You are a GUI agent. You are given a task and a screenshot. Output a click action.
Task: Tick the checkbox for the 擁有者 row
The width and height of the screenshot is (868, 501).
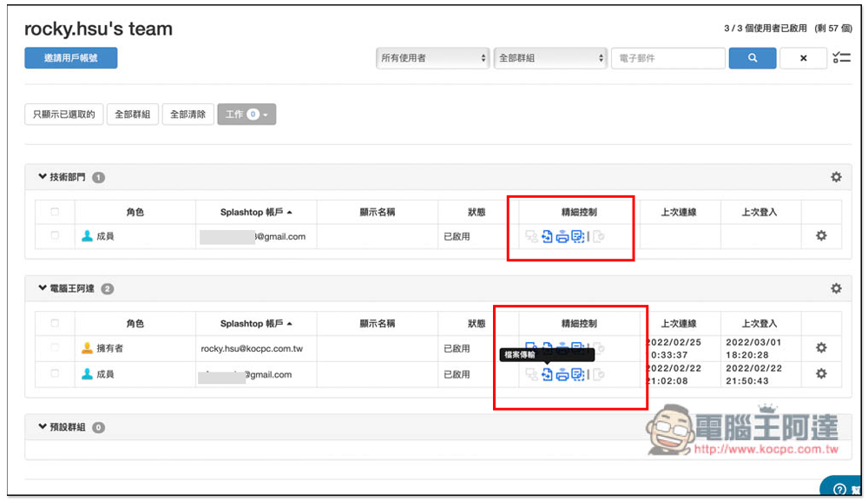pos(54,347)
